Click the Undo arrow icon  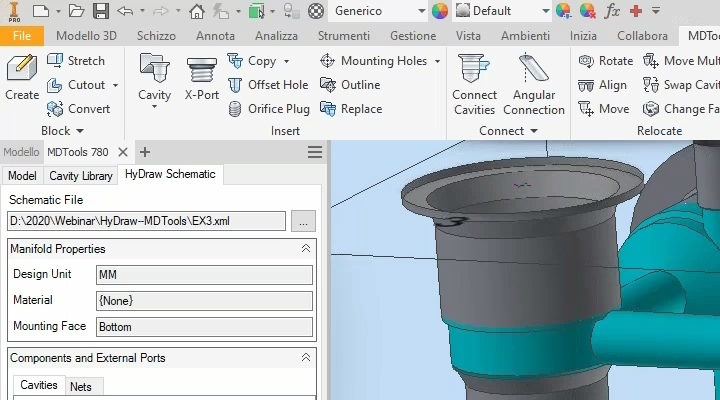(124, 11)
